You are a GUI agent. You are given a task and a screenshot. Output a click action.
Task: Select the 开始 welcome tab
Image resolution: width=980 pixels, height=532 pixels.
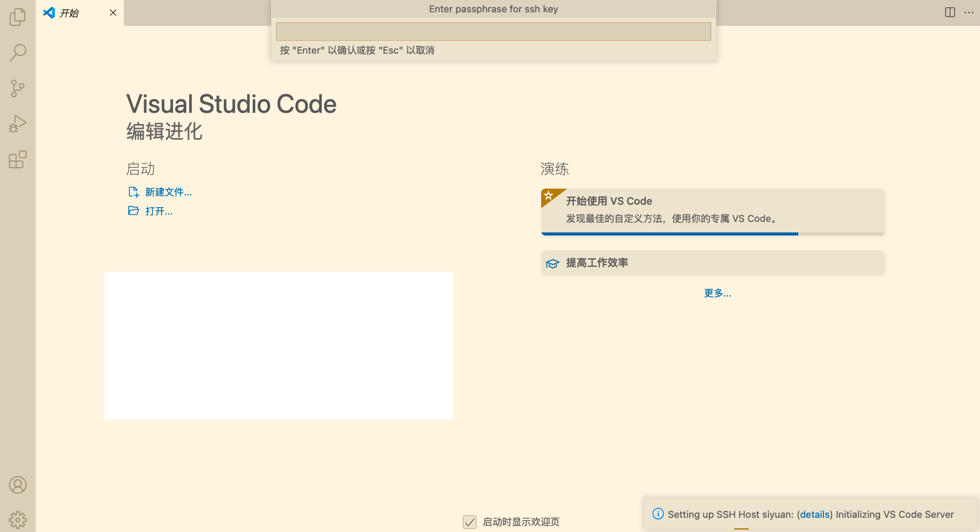tap(80, 13)
